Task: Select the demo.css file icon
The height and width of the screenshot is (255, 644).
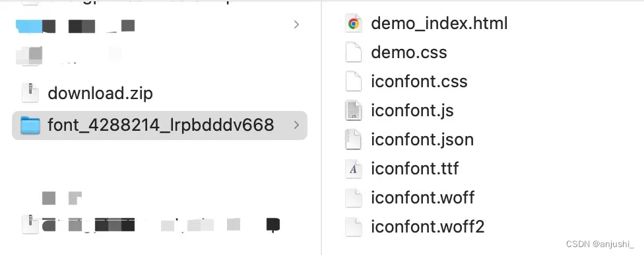Action: tap(354, 53)
